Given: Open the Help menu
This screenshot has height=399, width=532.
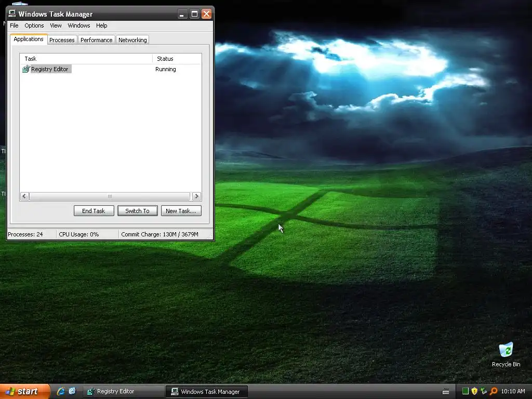Looking at the screenshot, I should [x=101, y=25].
